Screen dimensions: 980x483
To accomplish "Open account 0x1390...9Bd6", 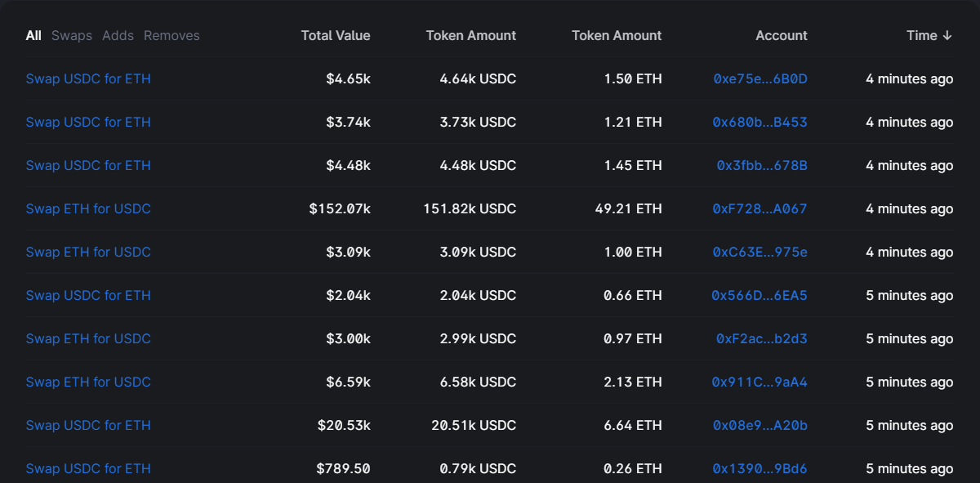I will point(759,468).
